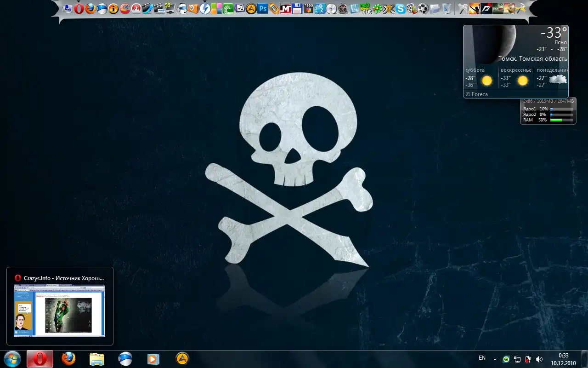588x368 pixels.
Task: Click the Windows Start orb
Action: pos(12,359)
